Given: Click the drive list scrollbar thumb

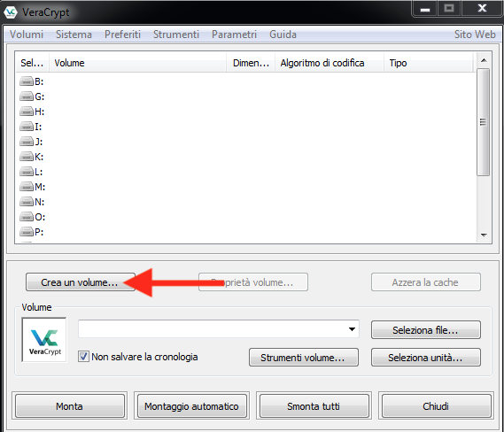Looking at the screenshot, I should [484, 122].
